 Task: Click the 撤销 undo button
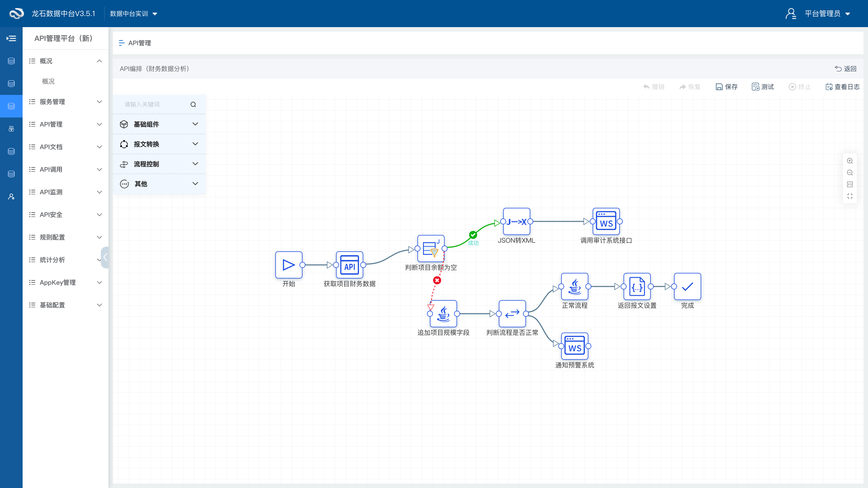click(654, 87)
